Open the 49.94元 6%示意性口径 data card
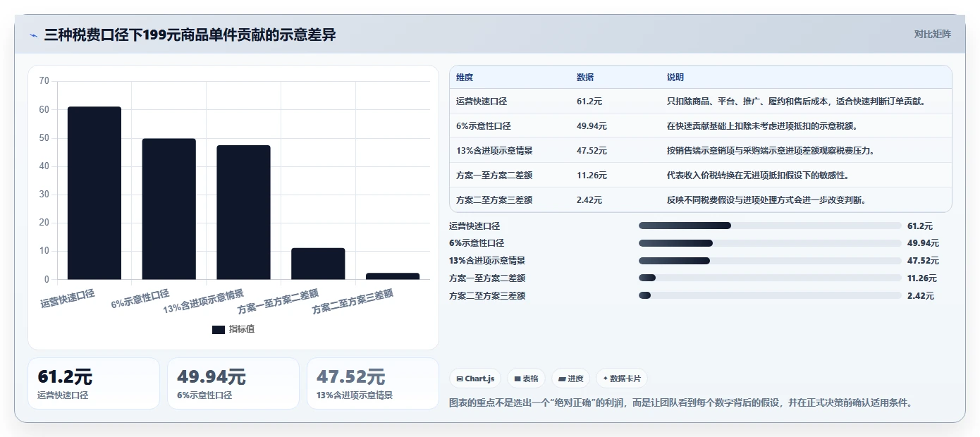The width and height of the screenshot is (980, 437). [x=233, y=383]
